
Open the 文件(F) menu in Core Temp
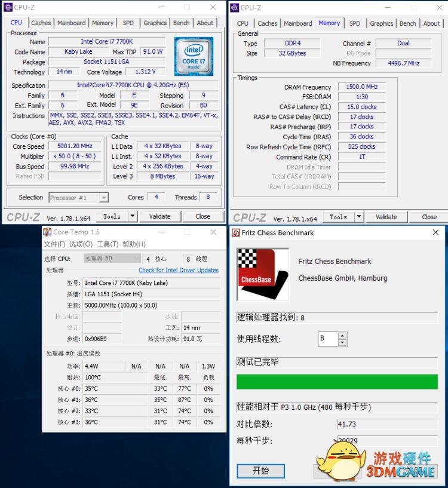pyautogui.click(x=54, y=244)
